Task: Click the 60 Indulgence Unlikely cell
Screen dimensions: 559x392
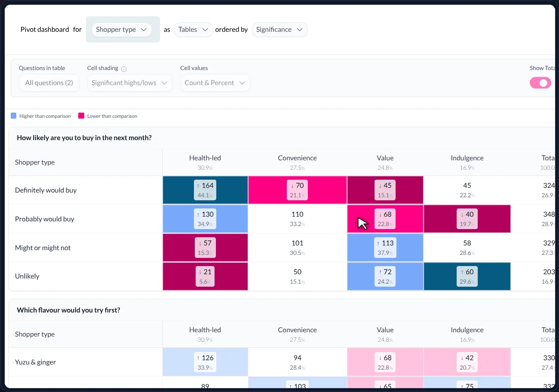Action: [467, 276]
